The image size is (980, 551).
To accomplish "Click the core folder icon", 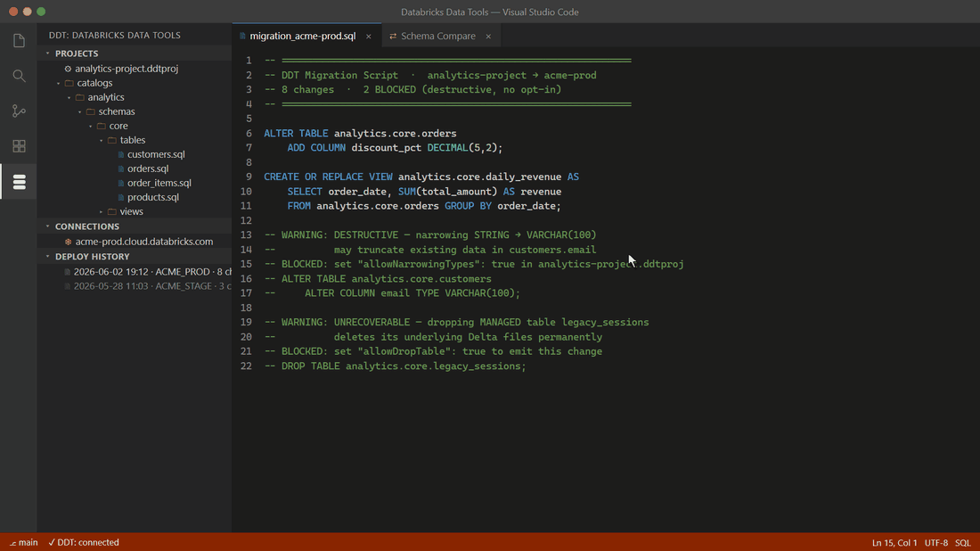I will pos(102,126).
